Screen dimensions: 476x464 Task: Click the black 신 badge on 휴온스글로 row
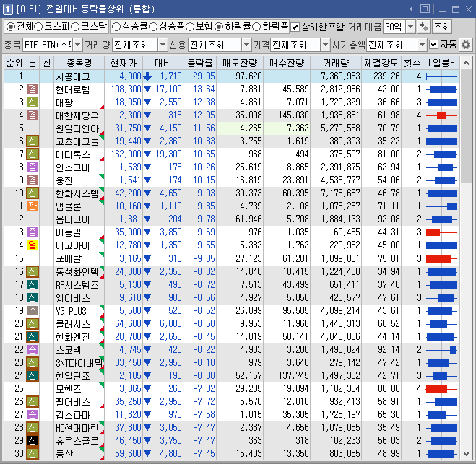tap(33, 440)
